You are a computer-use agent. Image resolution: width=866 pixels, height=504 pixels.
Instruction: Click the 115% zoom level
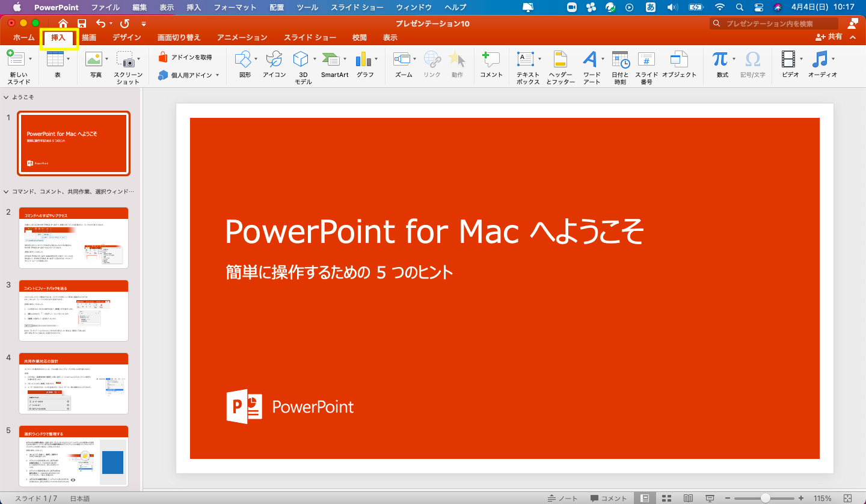823,498
